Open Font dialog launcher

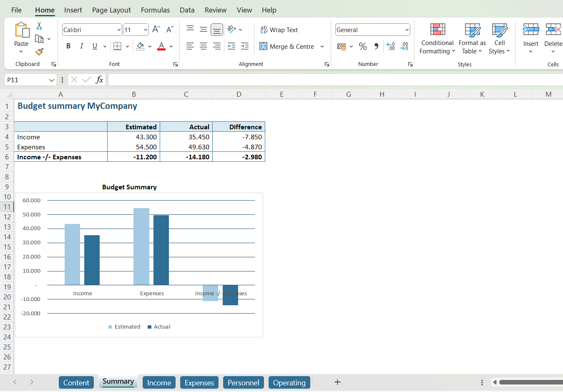176,64
